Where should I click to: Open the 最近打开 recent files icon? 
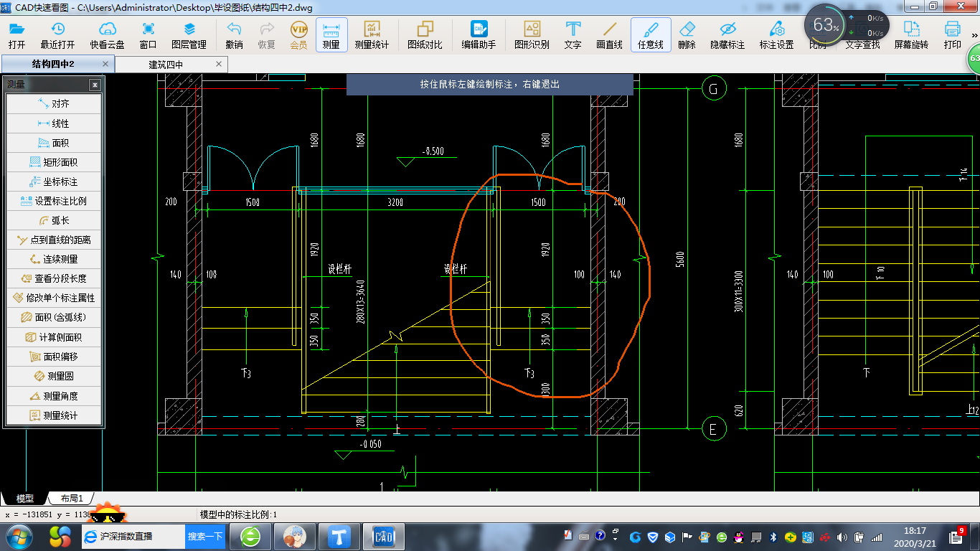point(57,35)
